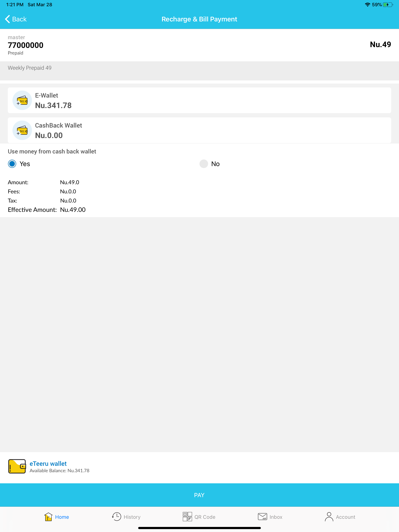The height and width of the screenshot is (532, 399).
Task: Select Yes for cash back wallet
Action: coord(12,164)
